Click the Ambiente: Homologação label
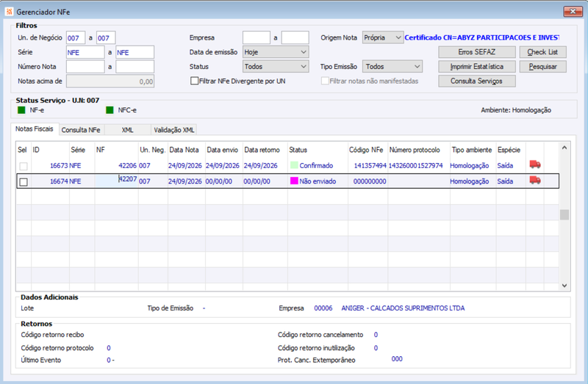588x384 pixels. pos(516,110)
